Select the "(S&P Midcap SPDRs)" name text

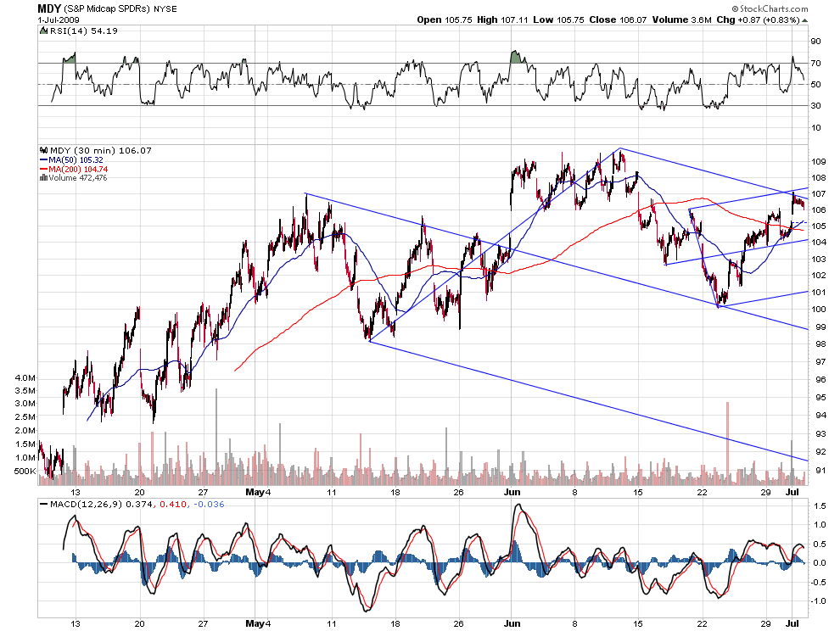(108, 9)
